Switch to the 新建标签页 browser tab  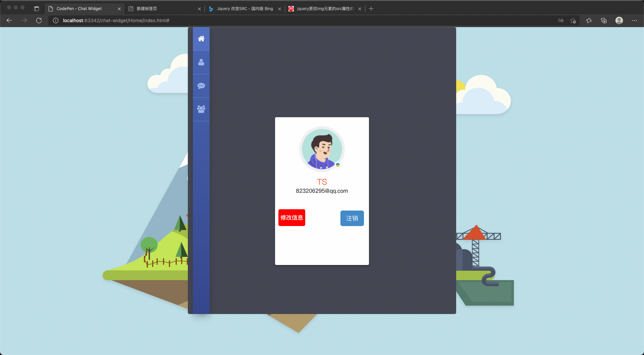(161, 9)
